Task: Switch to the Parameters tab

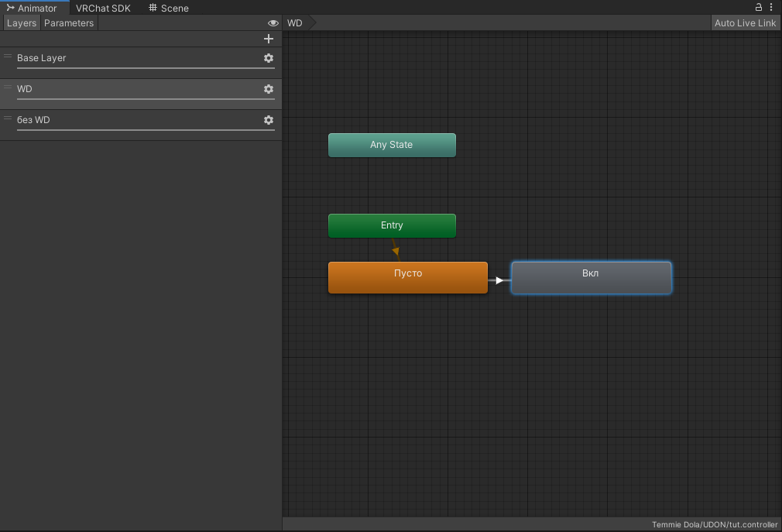Action: [69, 23]
